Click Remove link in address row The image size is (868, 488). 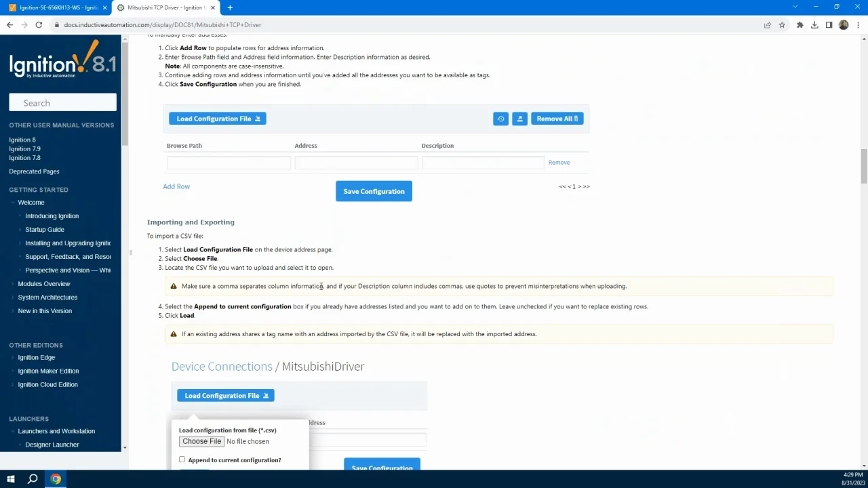[x=559, y=163]
